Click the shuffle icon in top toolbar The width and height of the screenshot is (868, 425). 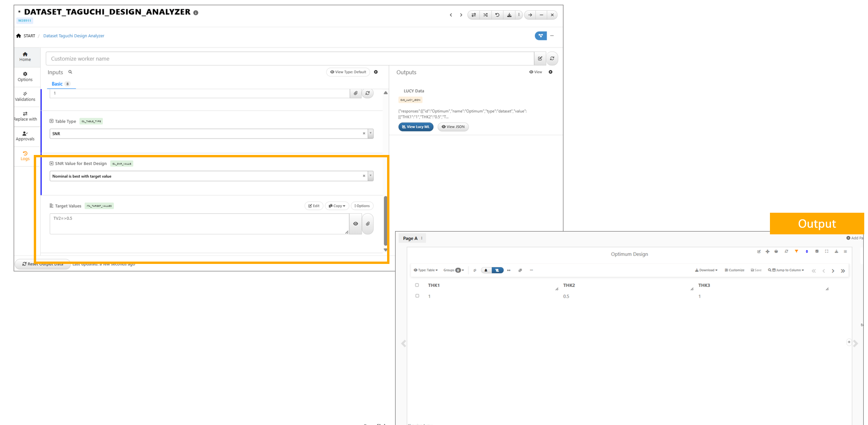point(486,15)
